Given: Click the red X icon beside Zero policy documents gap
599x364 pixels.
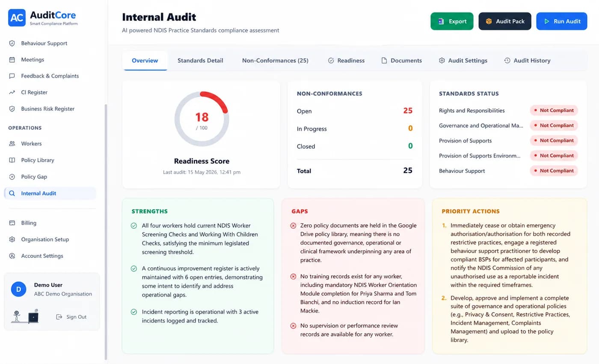Looking at the screenshot, I should [293, 225].
